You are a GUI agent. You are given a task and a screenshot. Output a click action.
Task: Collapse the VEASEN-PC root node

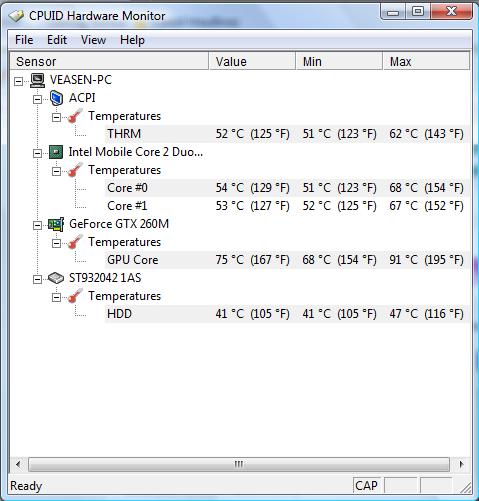point(19,81)
